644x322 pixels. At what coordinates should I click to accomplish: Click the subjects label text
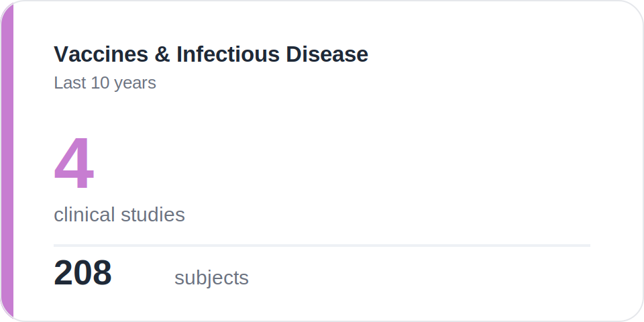pyautogui.click(x=211, y=278)
